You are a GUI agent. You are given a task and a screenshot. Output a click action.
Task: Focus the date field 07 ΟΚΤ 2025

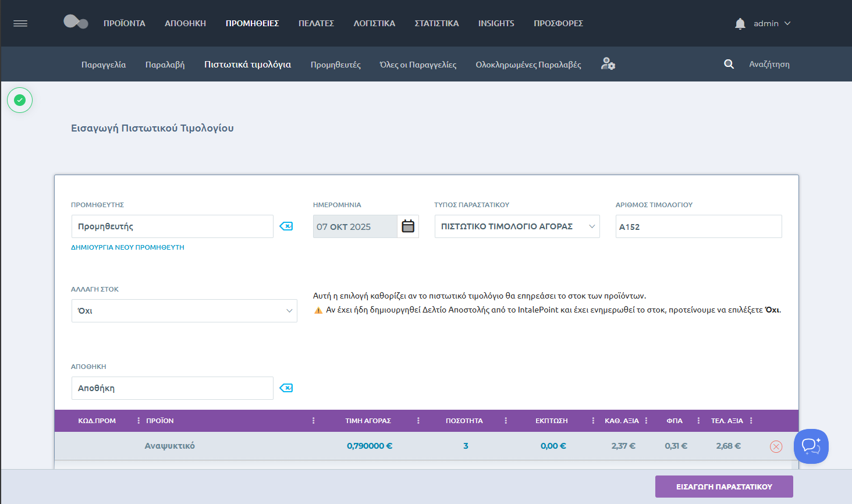355,226
